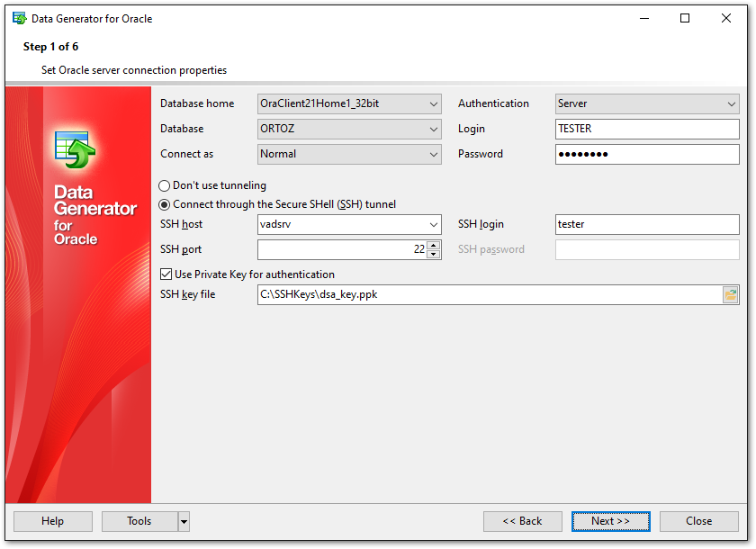Click the 'SSH host' label
Image resolution: width=756 pixels, height=549 pixels.
(181, 225)
